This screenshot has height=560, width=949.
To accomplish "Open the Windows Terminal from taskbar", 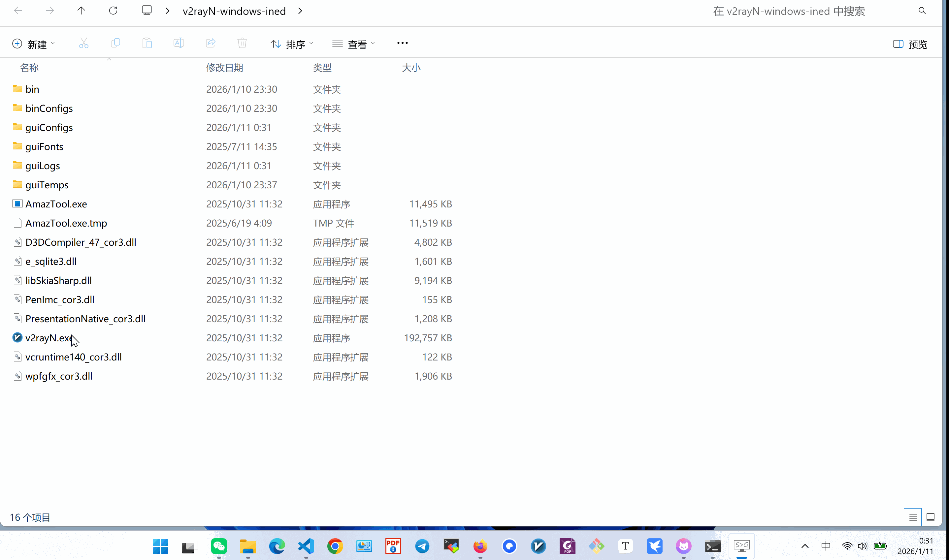I will tap(713, 546).
